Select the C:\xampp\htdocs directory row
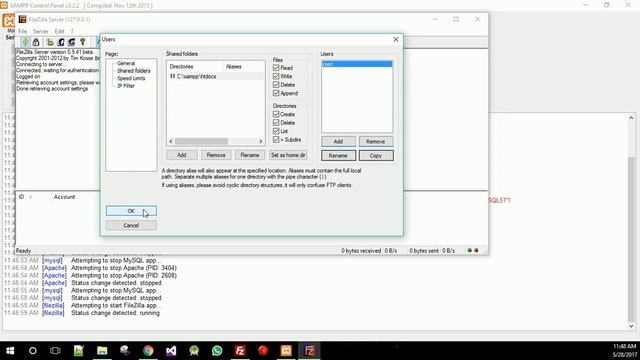Viewport: 640px width, 360px height. [216, 76]
